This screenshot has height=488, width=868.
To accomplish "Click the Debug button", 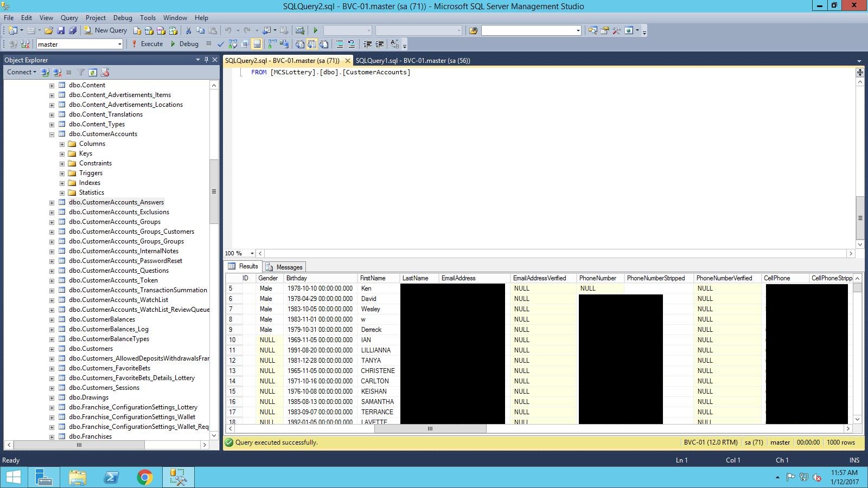I will click(184, 44).
